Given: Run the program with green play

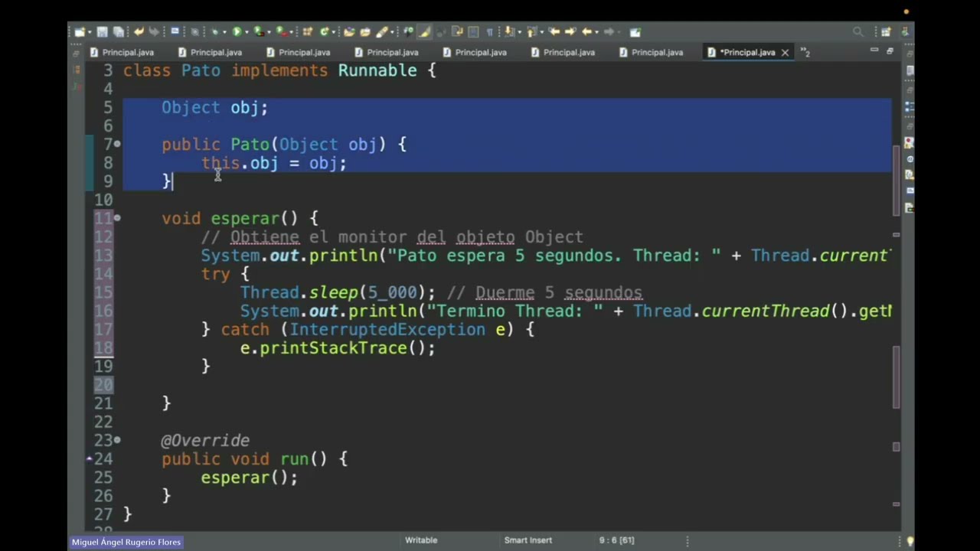Looking at the screenshot, I should tap(237, 32).
